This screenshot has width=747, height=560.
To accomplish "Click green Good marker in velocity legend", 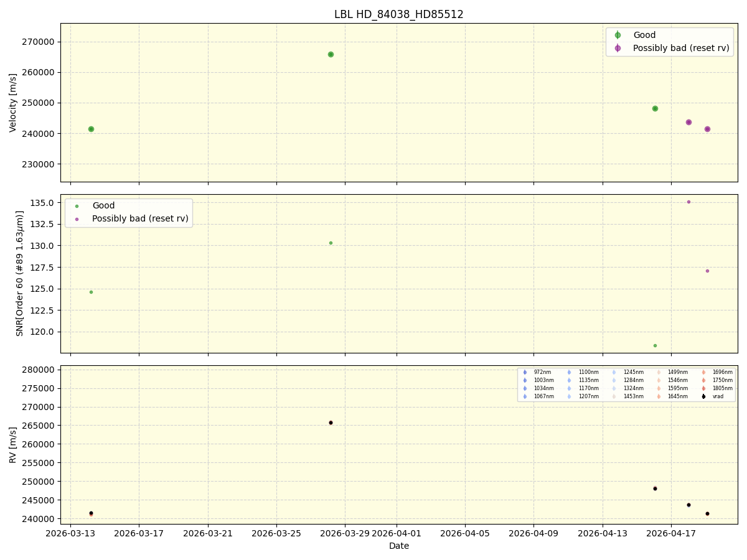I will click(x=618, y=35).
